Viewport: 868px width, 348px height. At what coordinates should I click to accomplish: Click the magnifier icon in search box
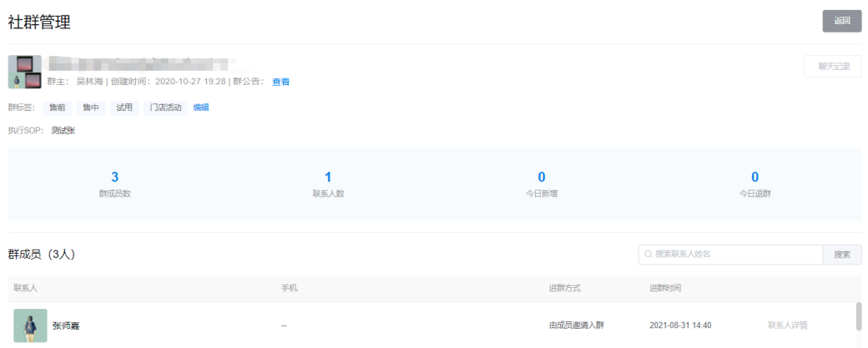648,255
